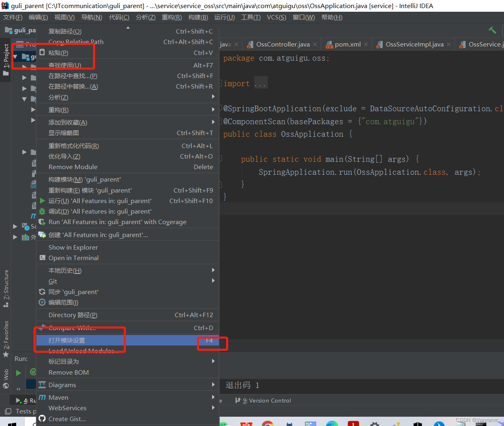The width and height of the screenshot is (504, 426).
Task: Open the Z: Structure tool window tab
Action: click(x=6, y=288)
